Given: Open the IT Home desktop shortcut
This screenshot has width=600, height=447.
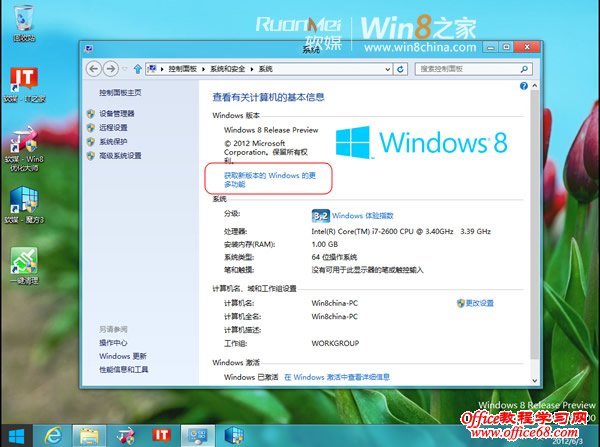Looking at the screenshot, I should pos(24,84).
